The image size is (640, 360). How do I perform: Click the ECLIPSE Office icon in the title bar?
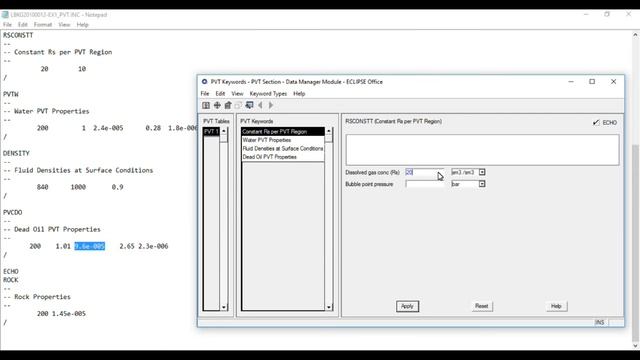204,82
